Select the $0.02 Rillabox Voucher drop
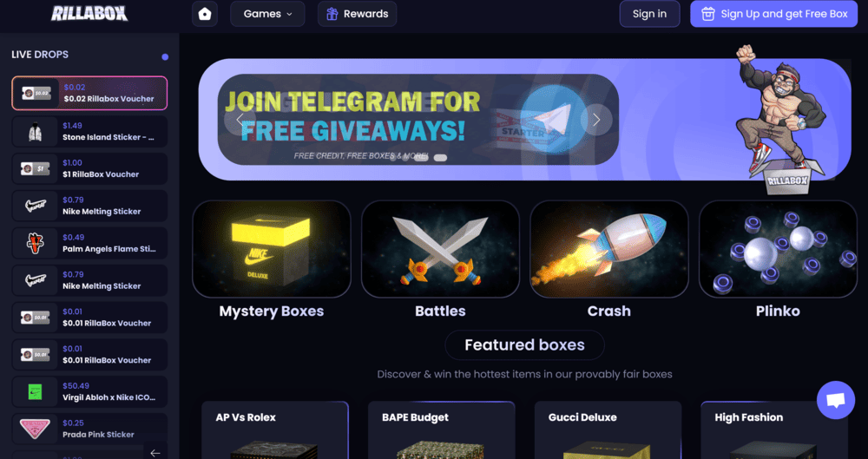Image resolution: width=868 pixels, height=459 pixels. pyautogui.click(x=89, y=93)
